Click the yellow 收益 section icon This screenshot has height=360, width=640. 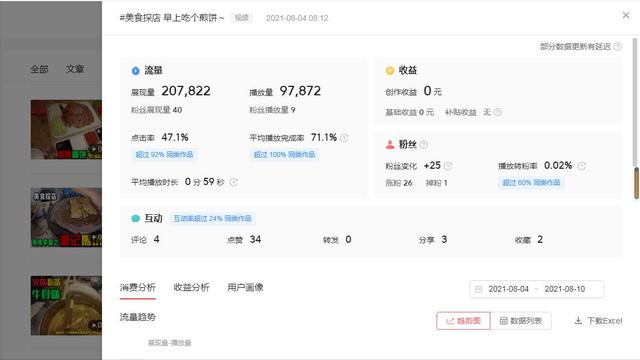(390, 71)
